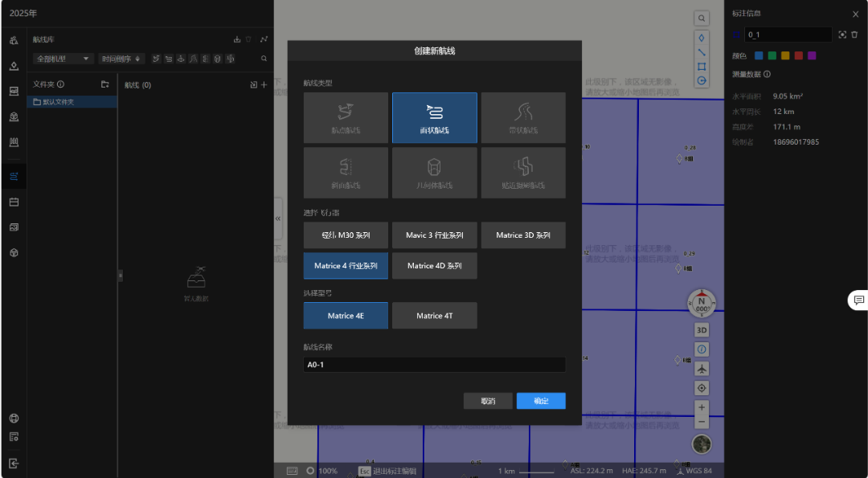Search the route library
This screenshot has width=868, height=478.
point(264,59)
